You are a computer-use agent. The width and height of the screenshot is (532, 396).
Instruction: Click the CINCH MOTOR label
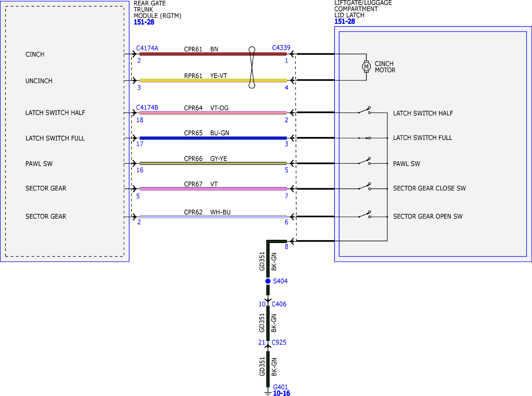[385, 67]
